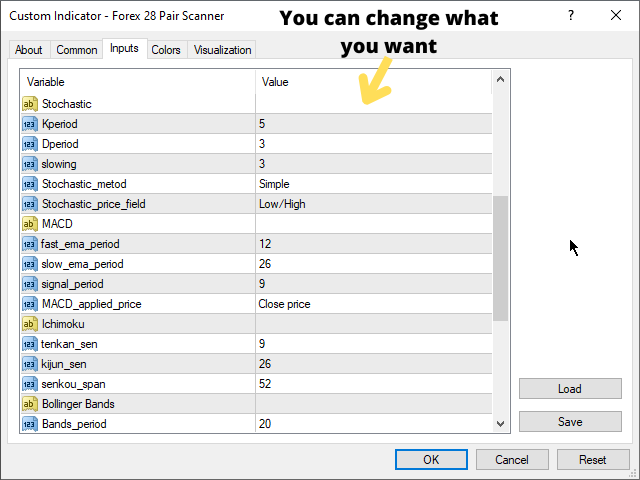The image size is (640, 480).
Task: Switch to the Colors tab
Action: click(x=166, y=50)
